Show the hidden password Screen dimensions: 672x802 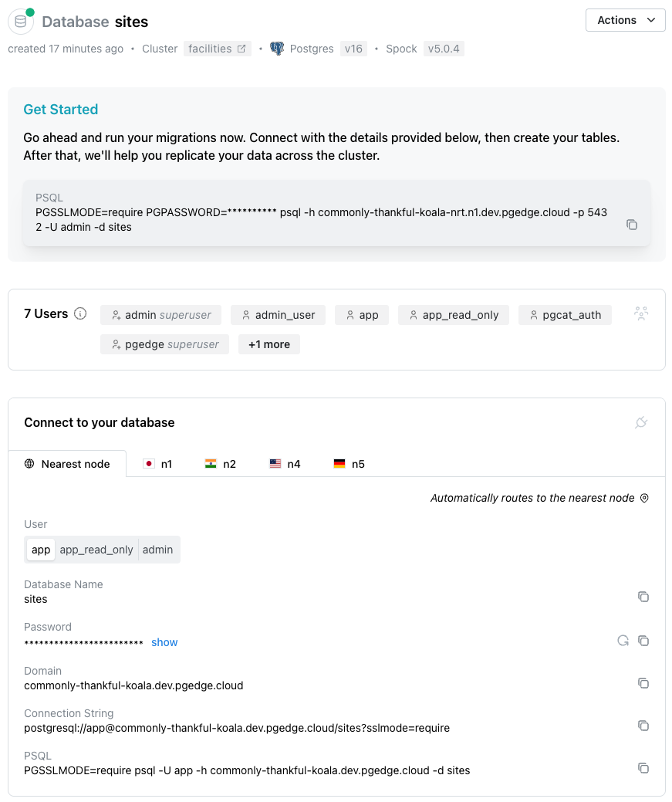coord(164,642)
